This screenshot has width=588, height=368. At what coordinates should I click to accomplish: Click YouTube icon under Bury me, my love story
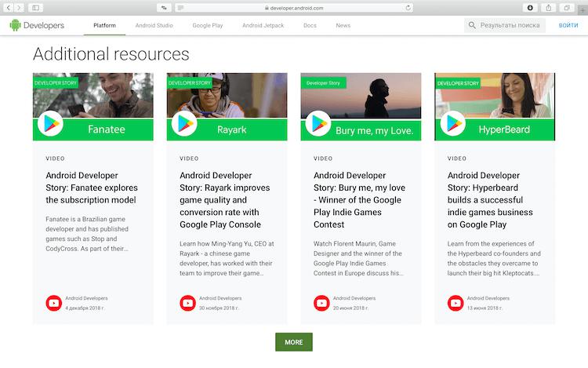pos(321,303)
